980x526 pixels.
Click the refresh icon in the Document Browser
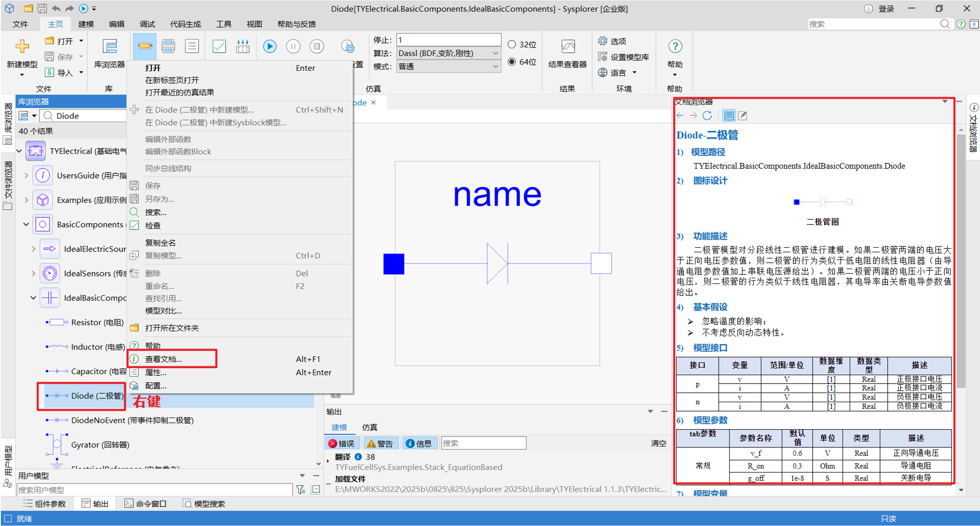[707, 115]
